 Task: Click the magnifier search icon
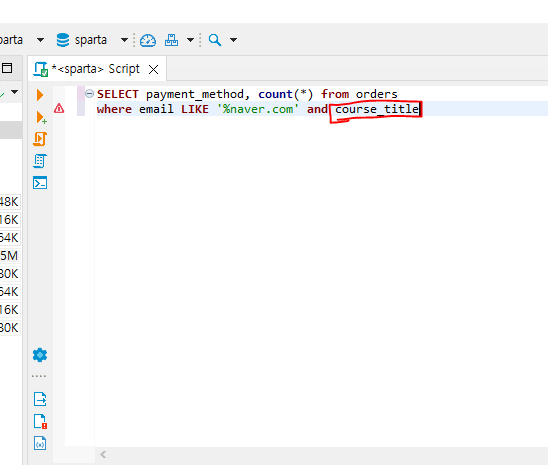(x=215, y=40)
